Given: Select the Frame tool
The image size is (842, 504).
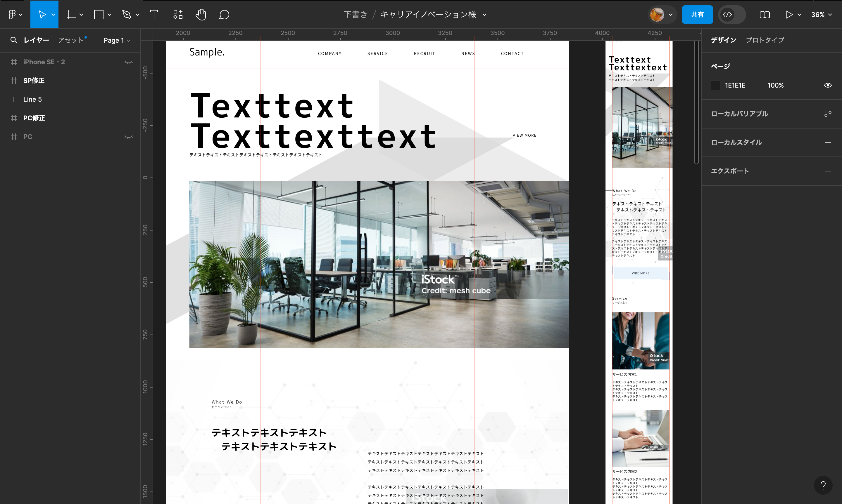Looking at the screenshot, I should [71, 15].
